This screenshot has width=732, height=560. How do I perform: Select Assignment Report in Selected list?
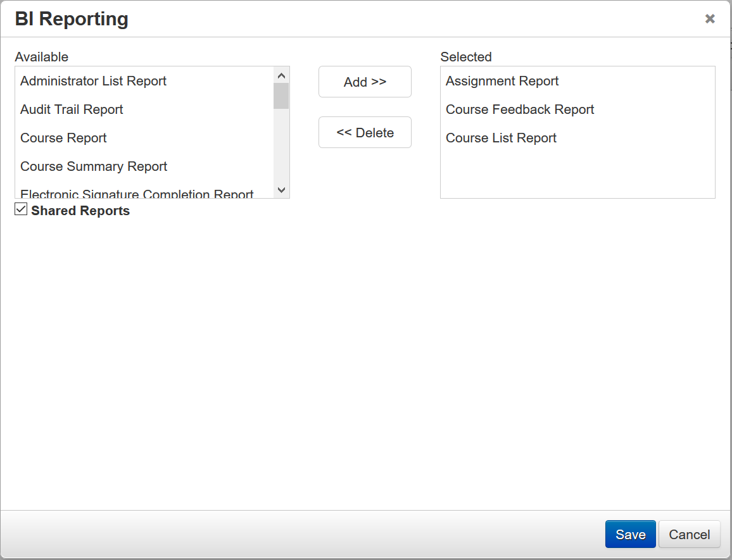click(x=502, y=81)
